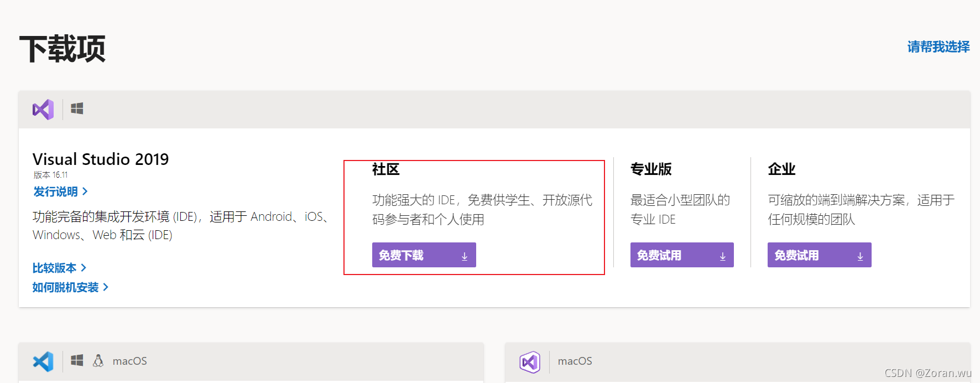The width and height of the screenshot is (980, 383).
Task: Click the chevron after 比较版本
Action: (84, 268)
